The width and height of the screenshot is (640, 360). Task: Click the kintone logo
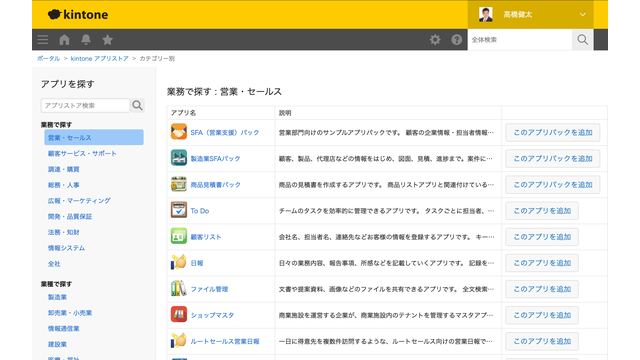tap(78, 15)
